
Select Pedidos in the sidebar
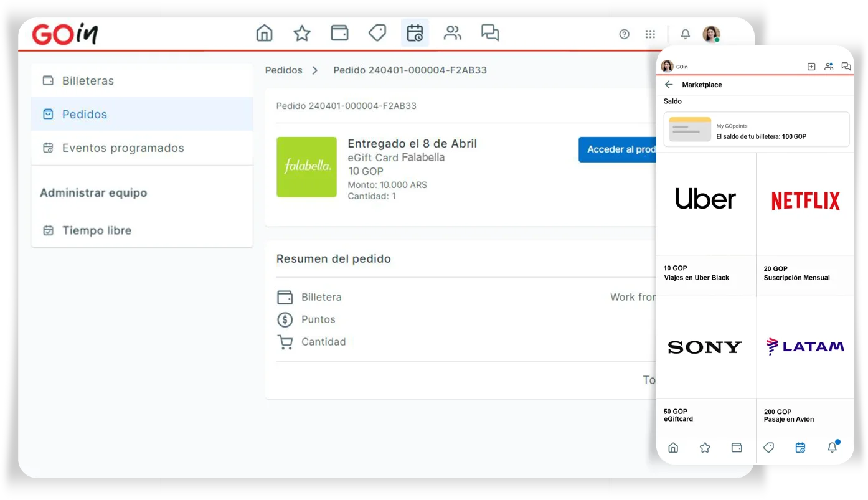pos(142,114)
